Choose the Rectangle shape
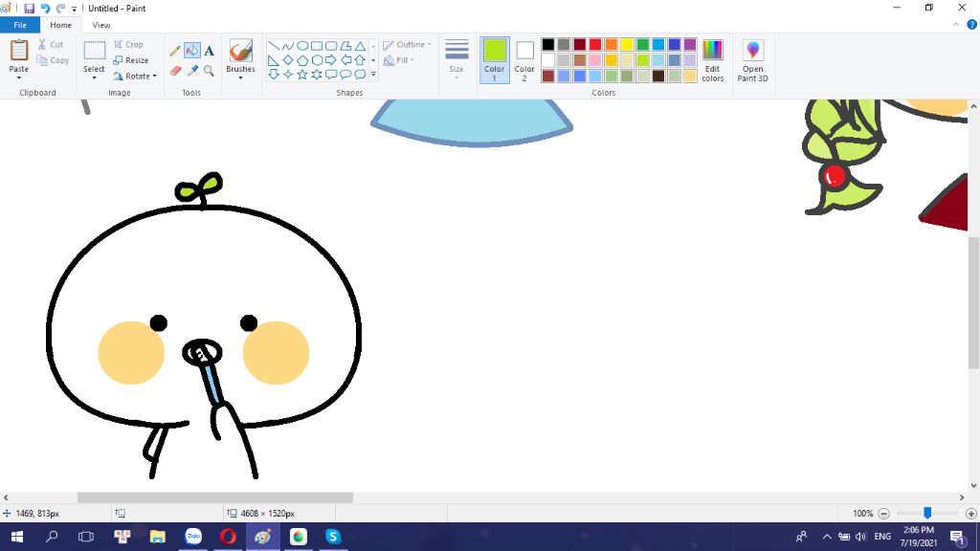The image size is (980, 551). [317, 46]
